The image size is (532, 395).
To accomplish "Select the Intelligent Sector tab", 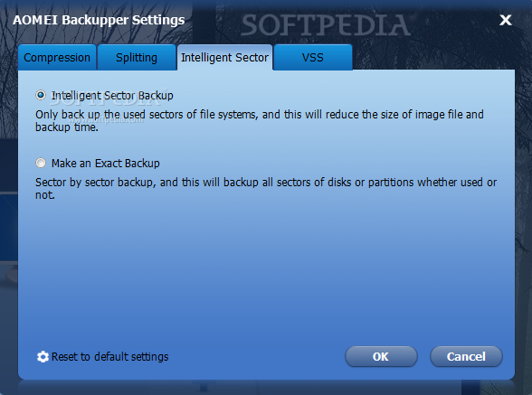I will pos(224,57).
